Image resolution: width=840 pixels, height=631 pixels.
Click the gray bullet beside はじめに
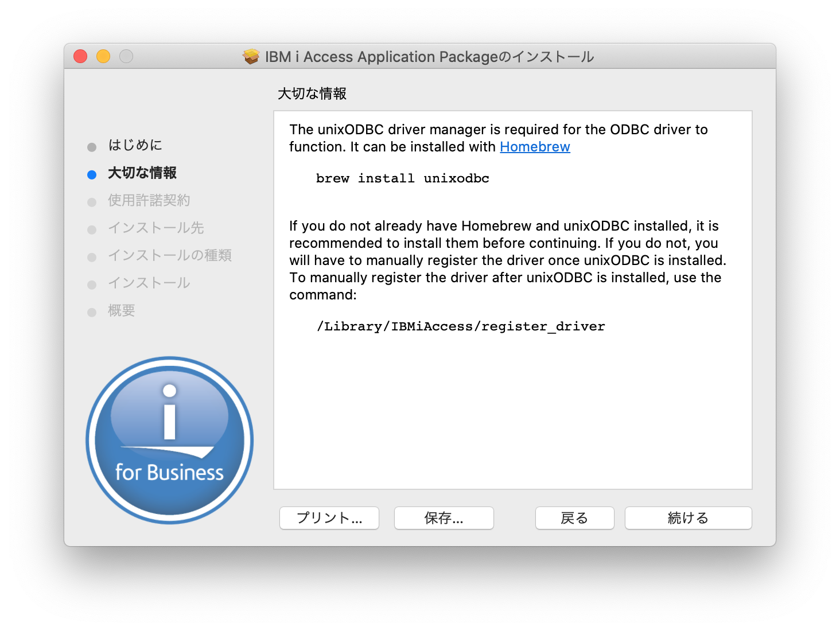coord(92,147)
